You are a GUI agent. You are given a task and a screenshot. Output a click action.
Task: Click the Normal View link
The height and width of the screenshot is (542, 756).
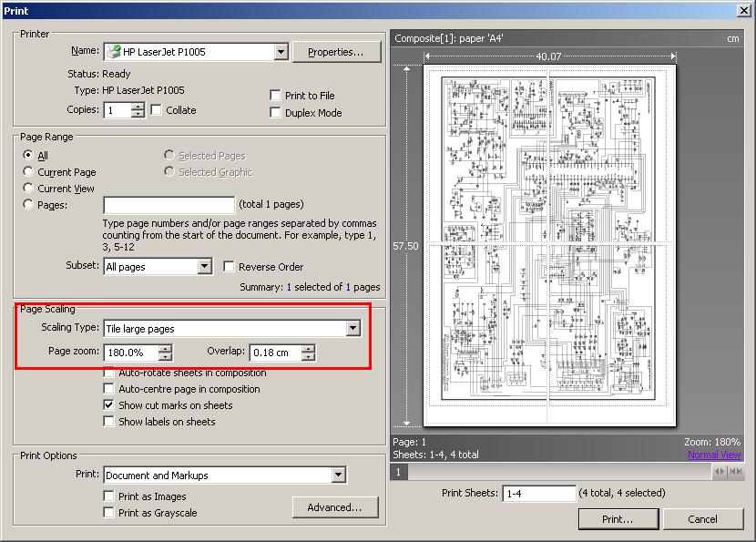tap(714, 455)
